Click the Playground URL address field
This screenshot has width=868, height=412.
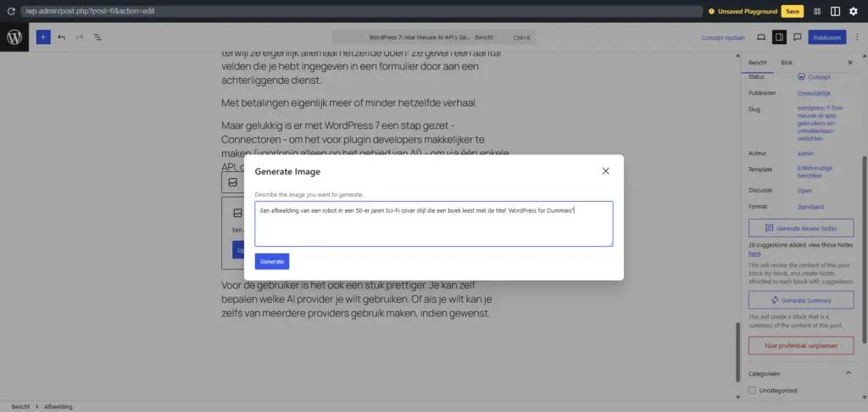pos(361,11)
